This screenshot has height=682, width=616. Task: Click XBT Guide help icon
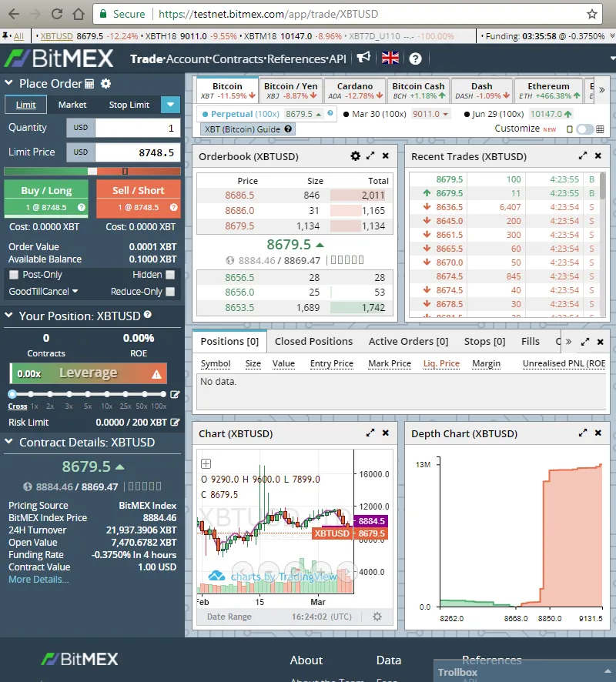pos(288,129)
